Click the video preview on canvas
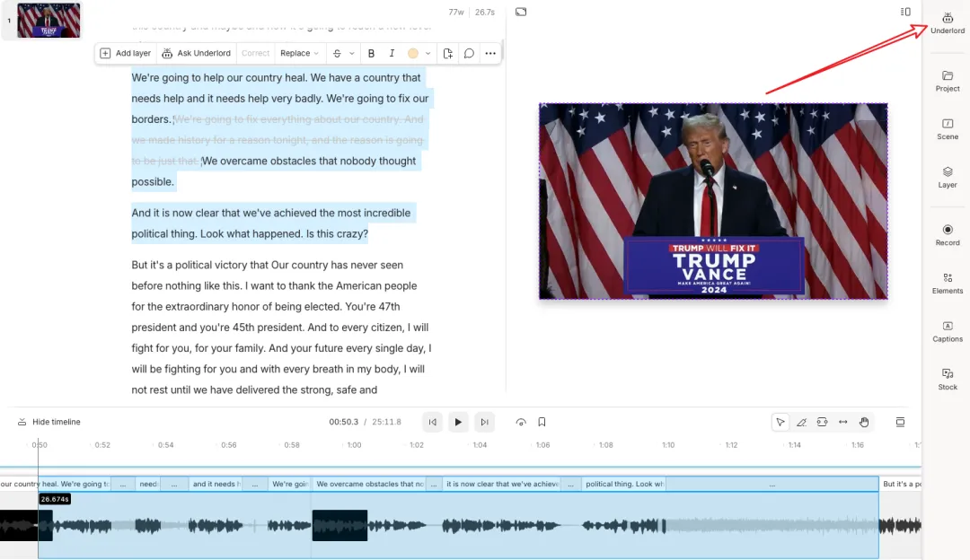 click(x=713, y=202)
